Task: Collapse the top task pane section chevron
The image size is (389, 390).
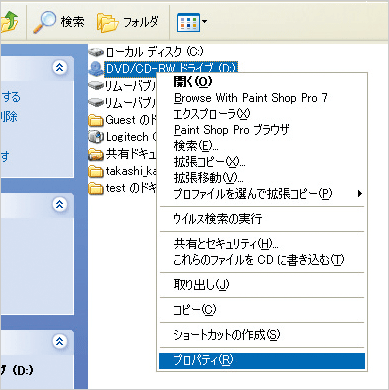Action: [60, 68]
